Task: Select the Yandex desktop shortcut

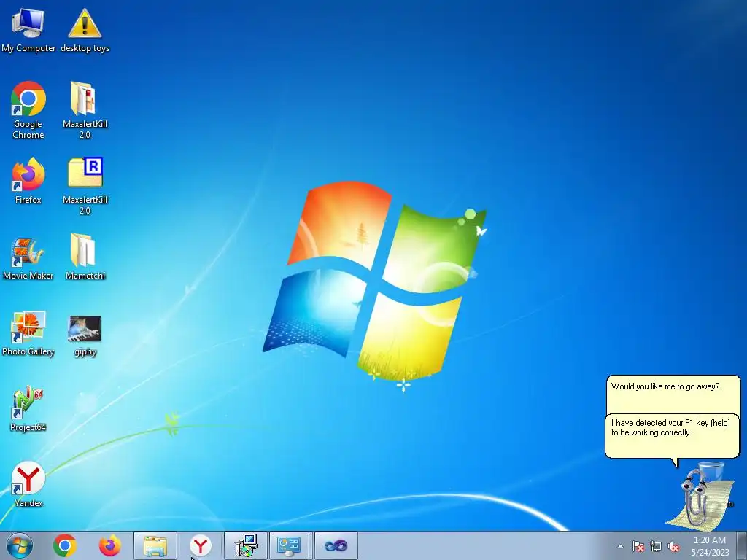Action: [x=28, y=484]
